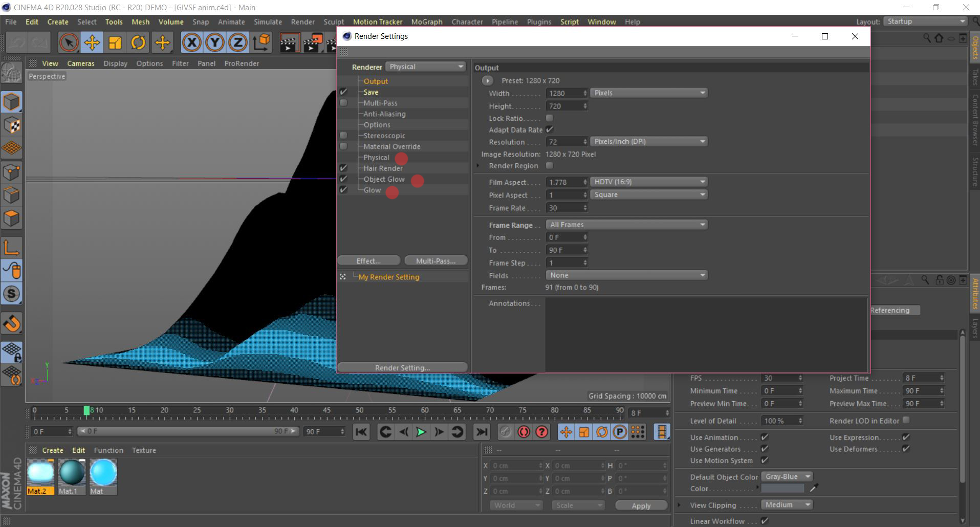Open the material manager Texture menu
Viewport: 980px width, 527px height.
click(144, 450)
